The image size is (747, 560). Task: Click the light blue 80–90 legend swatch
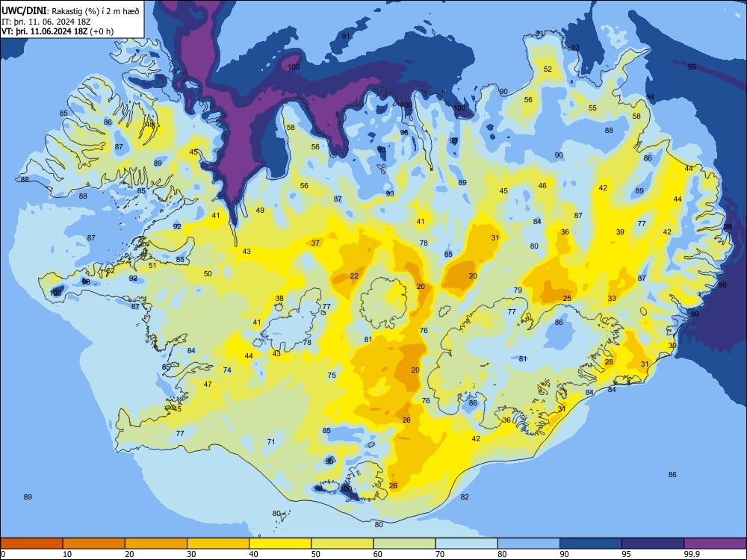pyautogui.click(x=528, y=544)
